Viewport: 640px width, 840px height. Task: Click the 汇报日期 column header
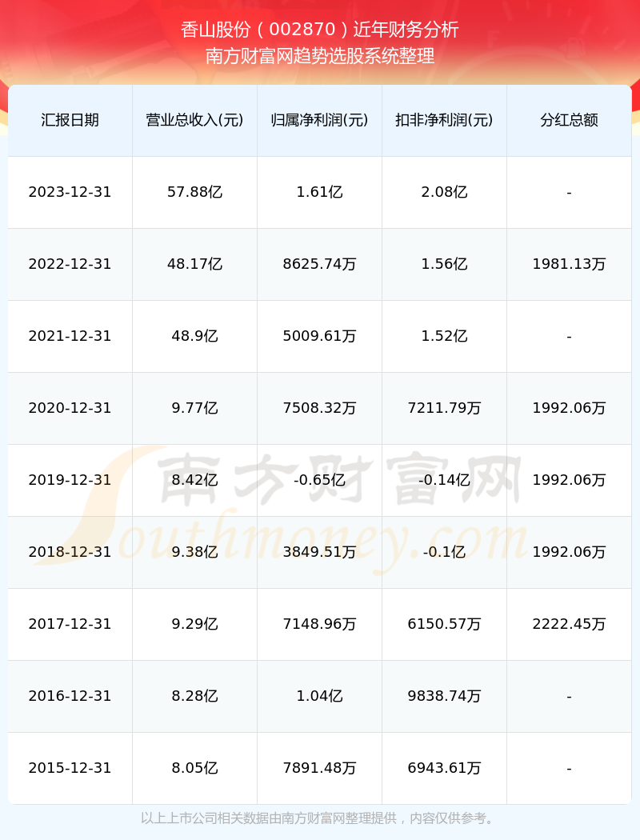70,120
